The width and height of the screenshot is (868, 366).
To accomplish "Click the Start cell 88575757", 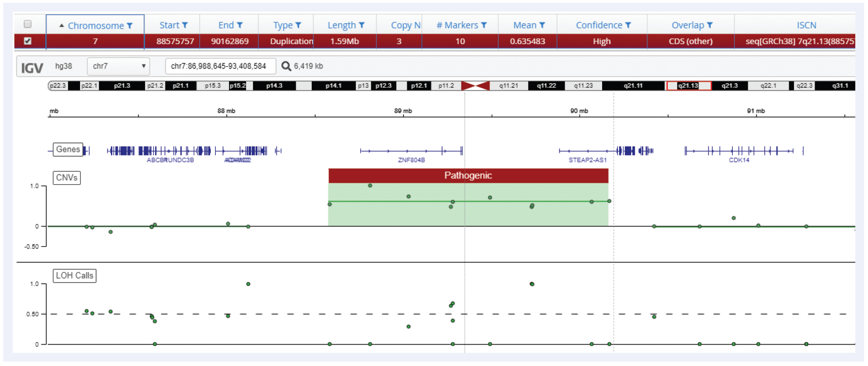I will [175, 41].
